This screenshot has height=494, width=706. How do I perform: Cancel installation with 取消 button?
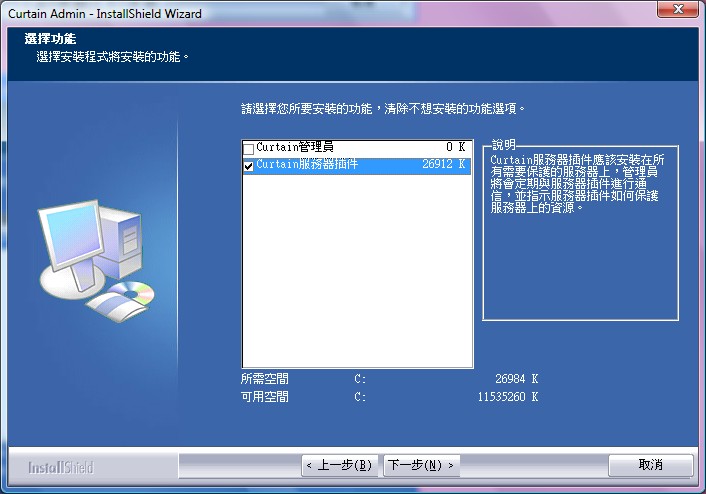651,465
